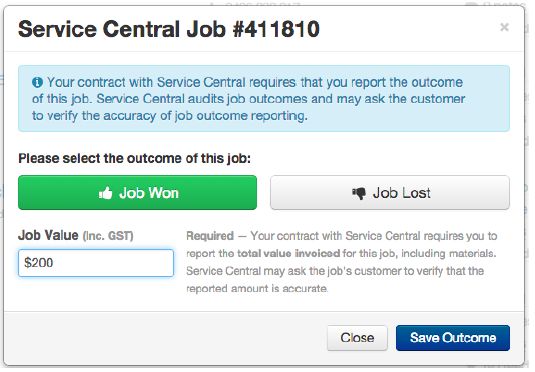Focus the Job Value input field
535x372 pixels.
click(96, 263)
